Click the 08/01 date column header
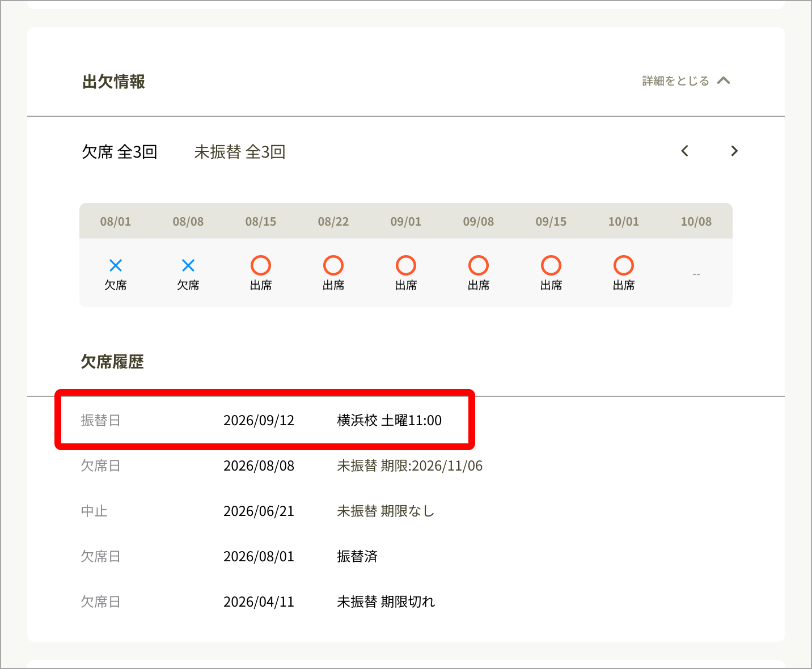Image resolution: width=812 pixels, height=669 pixels. click(116, 222)
